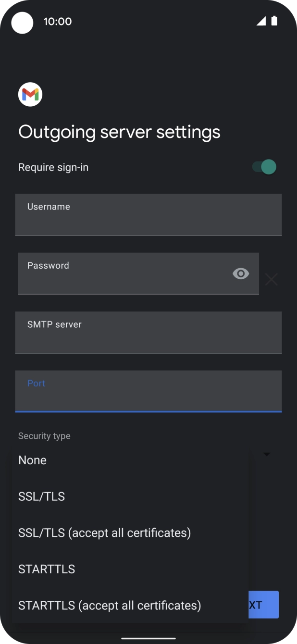Screen dimensions: 297x644
Task: Select STARTTLS security option
Action: pyautogui.click(x=47, y=569)
